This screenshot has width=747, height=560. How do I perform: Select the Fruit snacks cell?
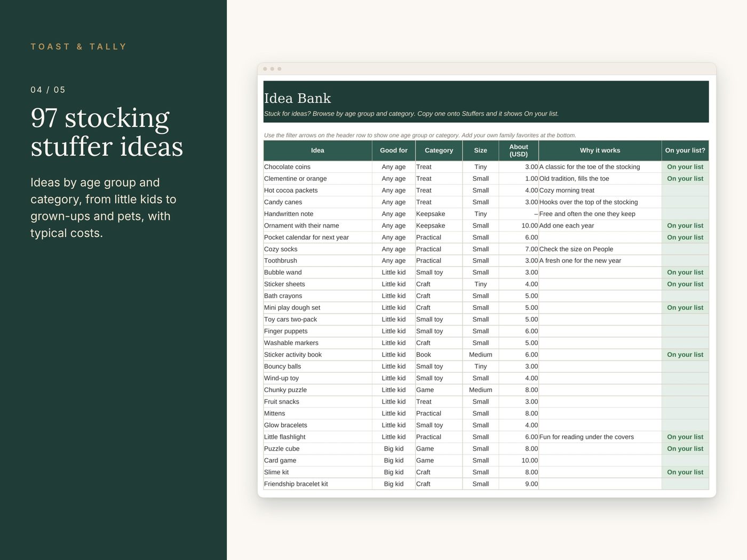(x=317, y=402)
